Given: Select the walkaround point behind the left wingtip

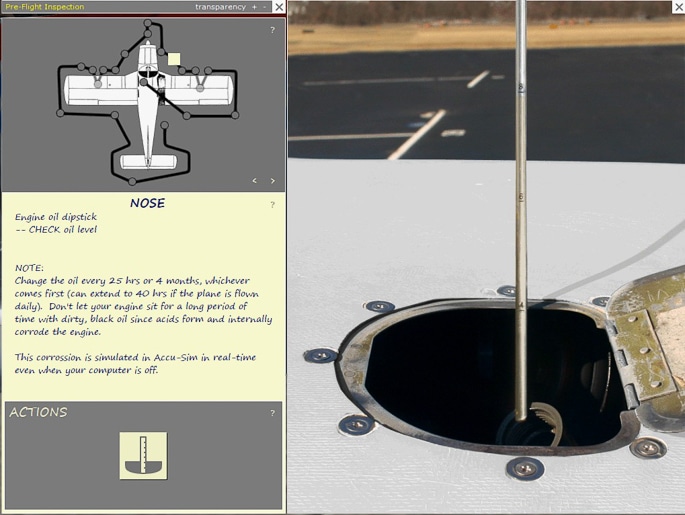Looking at the screenshot, I should coord(60,113).
